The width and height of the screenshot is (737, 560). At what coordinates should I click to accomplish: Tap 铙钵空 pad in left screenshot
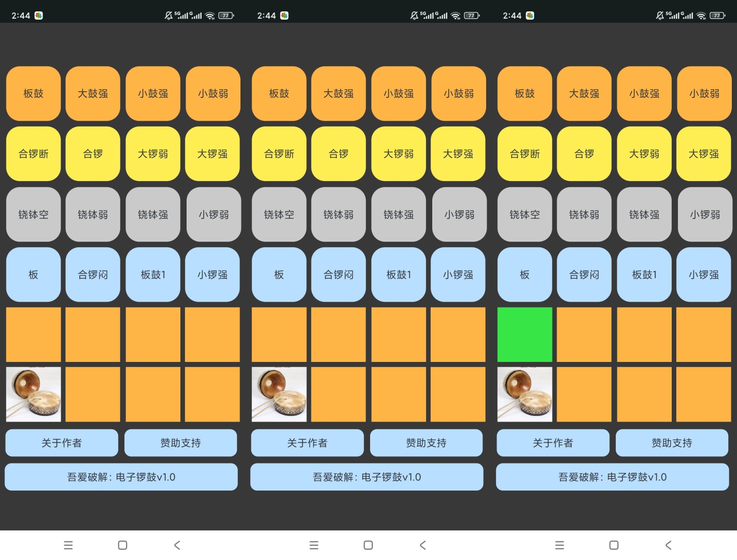tap(33, 214)
